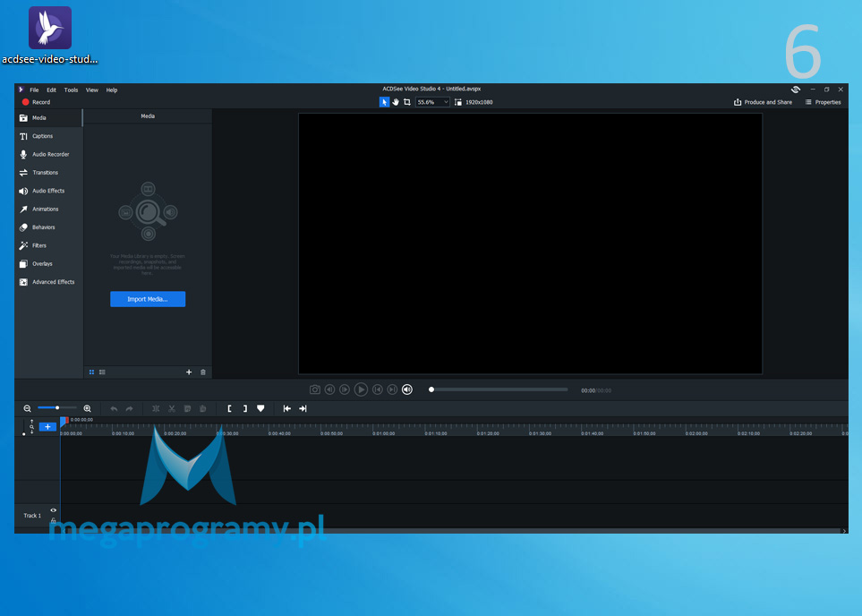Image resolution: width=862 pixels, height=616 pixels.
Task: Select the Media tab header
Action: (x=148, y=116)
